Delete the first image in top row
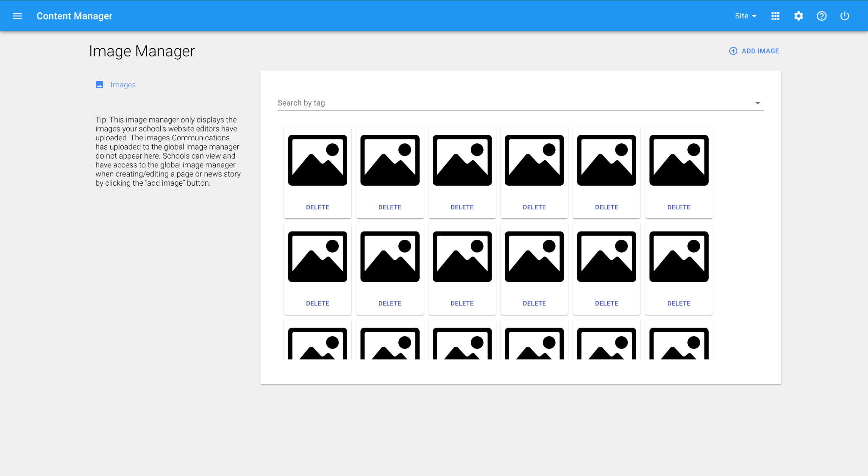Image resolution: width=868 pixels, height=476 pixels. [317, 207]
